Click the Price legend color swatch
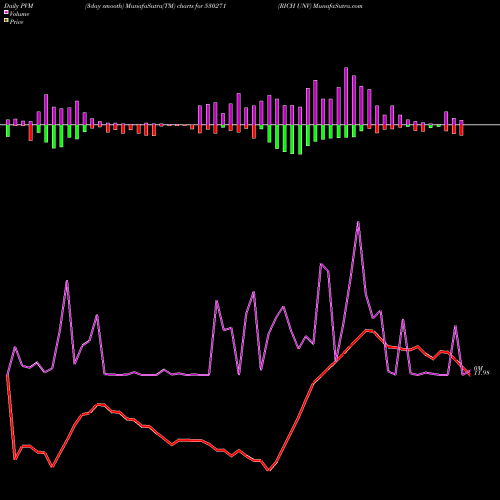 click(6, 20)
